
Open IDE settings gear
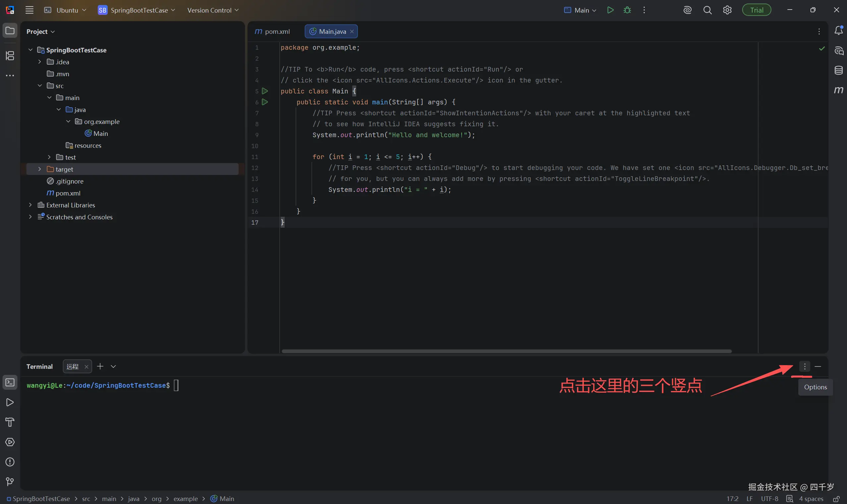[x=727, y=10]
